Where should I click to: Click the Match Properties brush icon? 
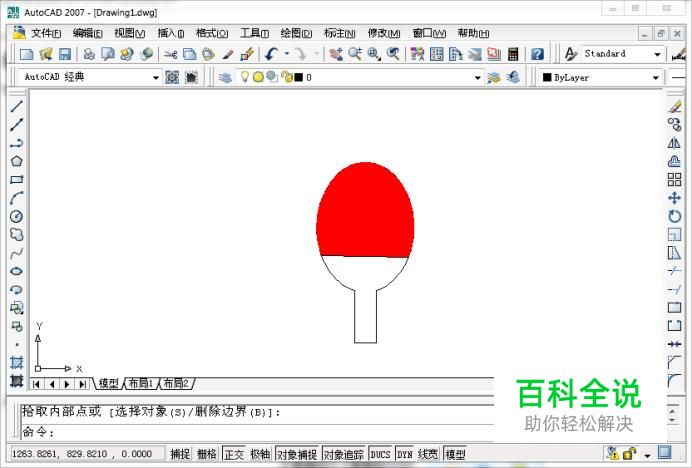228,54
